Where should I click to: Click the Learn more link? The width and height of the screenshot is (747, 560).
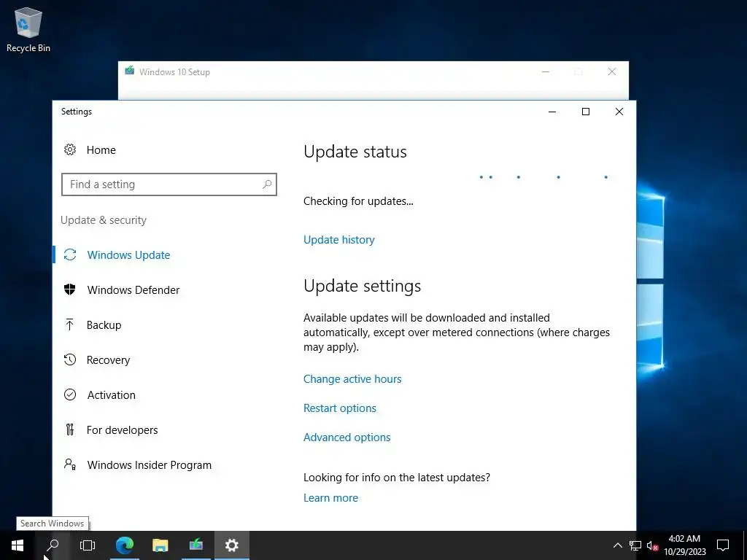click(x=330, y=497)
